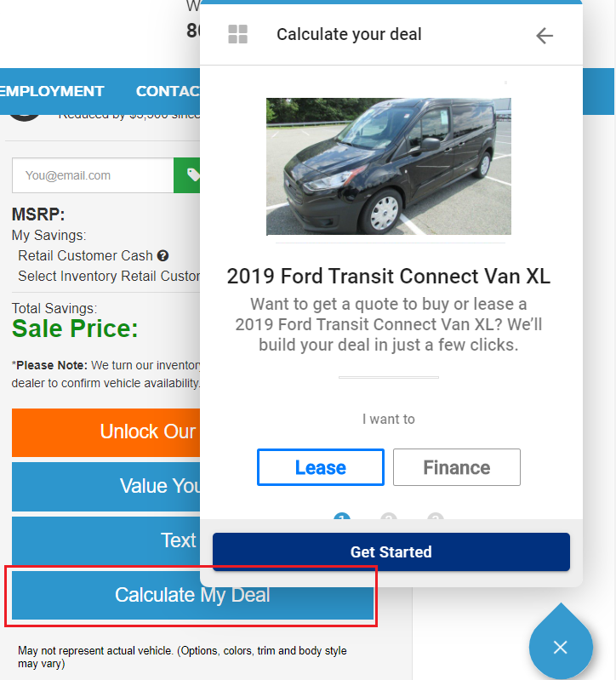The image size is (616, 680).
Task: Click the green price tag button
Action: [188, 175]
